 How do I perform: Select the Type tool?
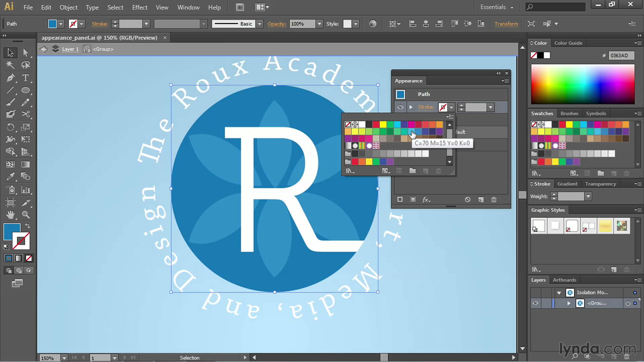(26, 78)
